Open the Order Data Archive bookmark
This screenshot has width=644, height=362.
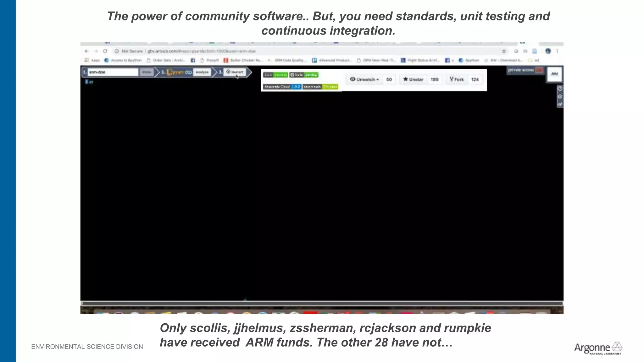tap(166, 60)
